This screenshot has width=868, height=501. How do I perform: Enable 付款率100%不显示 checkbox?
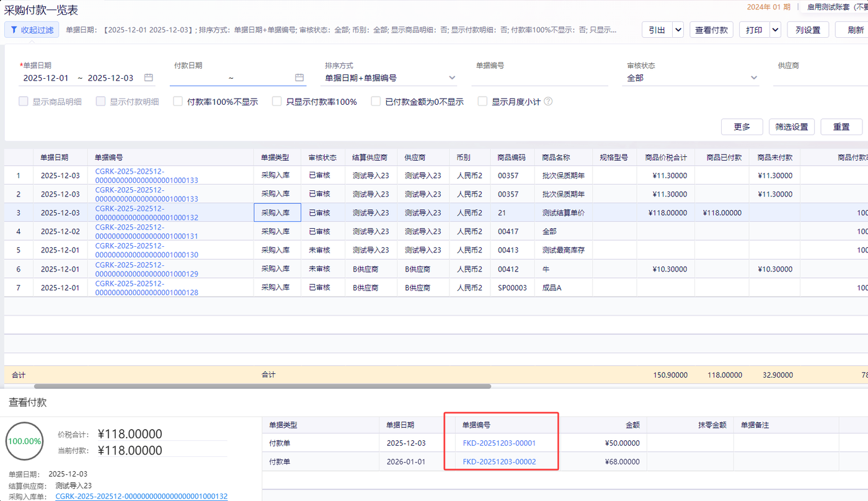178,102
